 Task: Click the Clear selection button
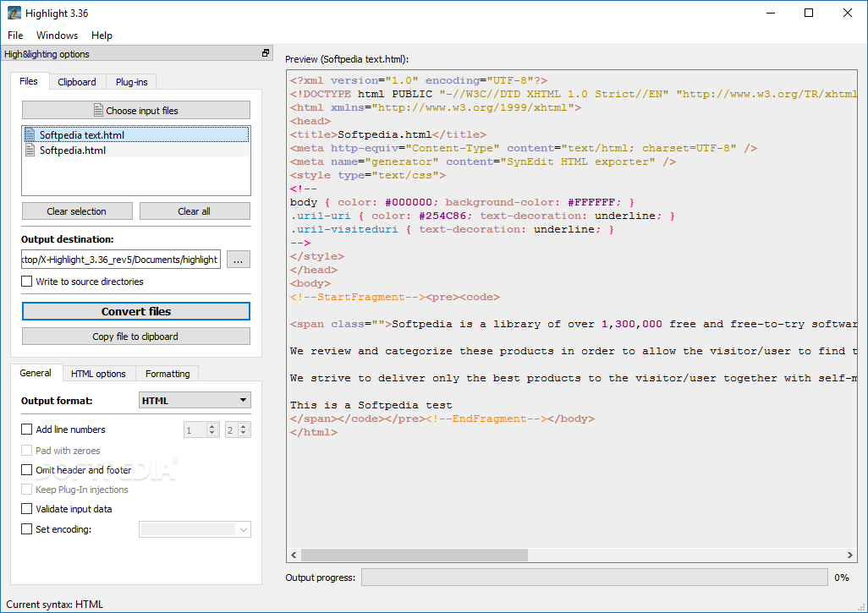tap(77, 211)
